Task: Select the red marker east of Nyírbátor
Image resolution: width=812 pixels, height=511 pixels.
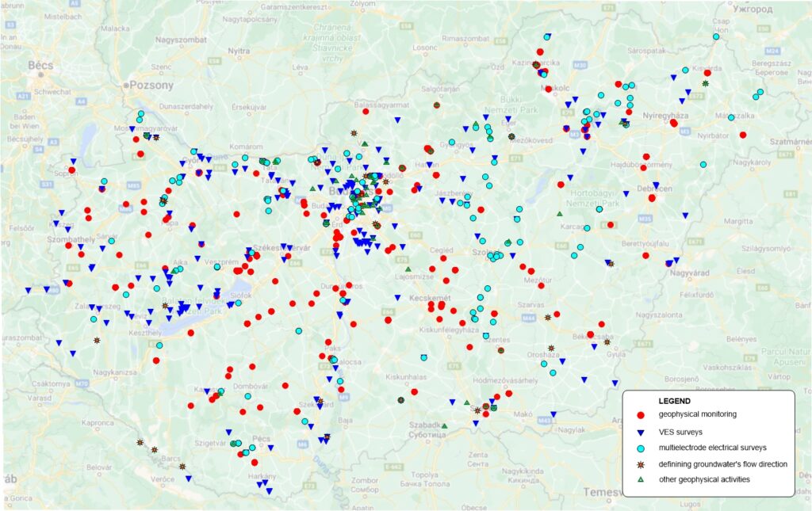Action: (743, 135)
